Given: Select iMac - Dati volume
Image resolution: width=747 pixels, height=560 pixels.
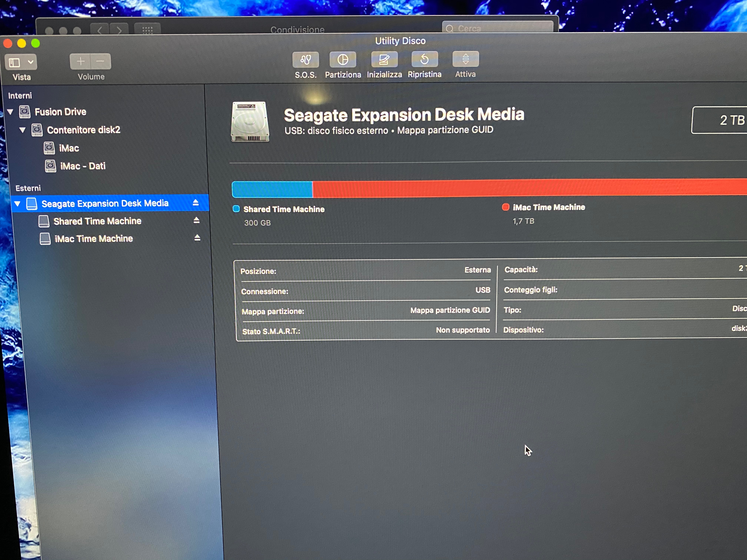Looking at the screenshot, I should pyautogui.click(x=83, y=166).
